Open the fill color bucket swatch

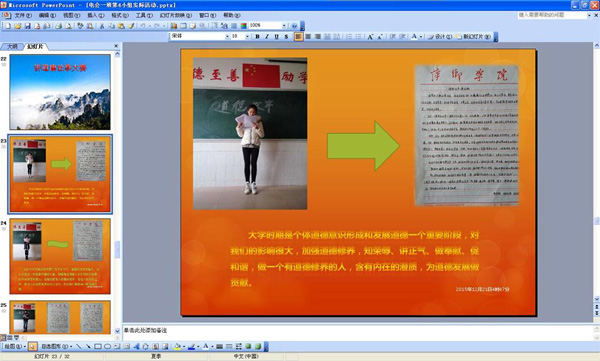(177, 346)
